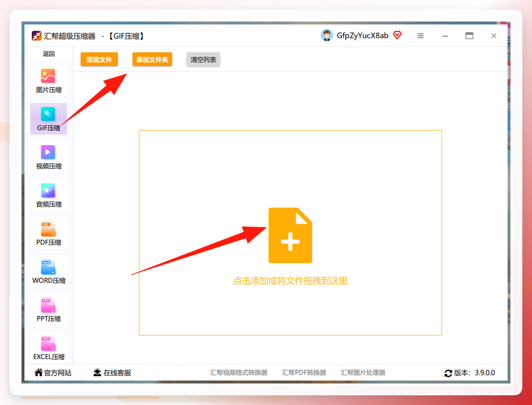532x405 pixels.
Task: Click the red VIP diamond icon
Action: (398, 35)
